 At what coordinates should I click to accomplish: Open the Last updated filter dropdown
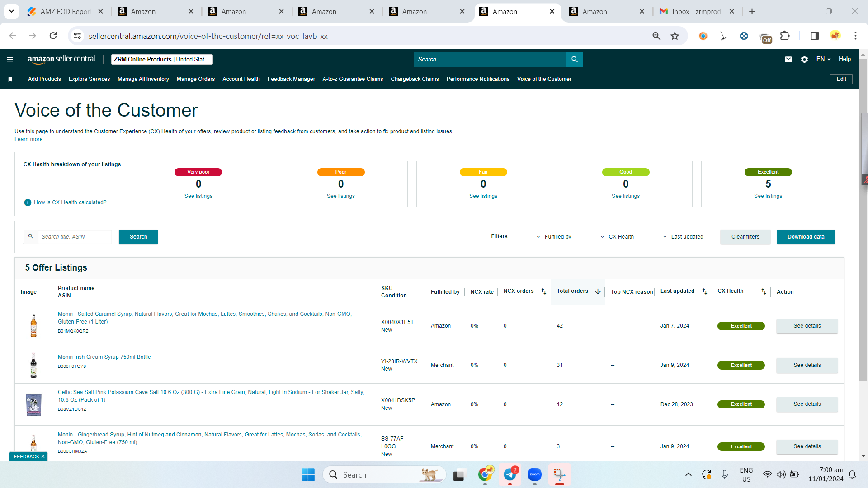point(683,237)
